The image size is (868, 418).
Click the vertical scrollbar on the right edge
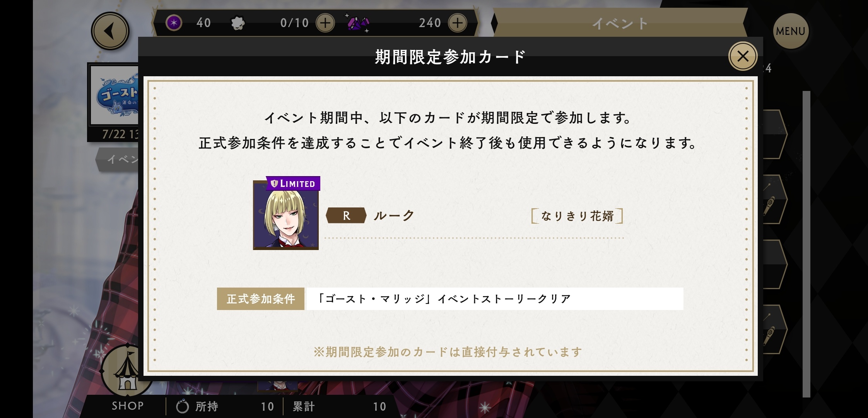tap(806, 244)
